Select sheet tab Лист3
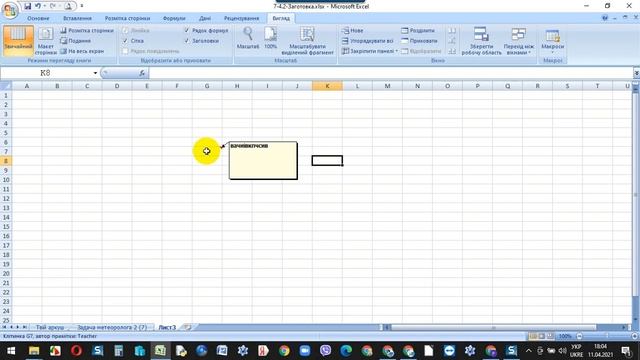This screenshot has width=640, height=360. [167, 327]
